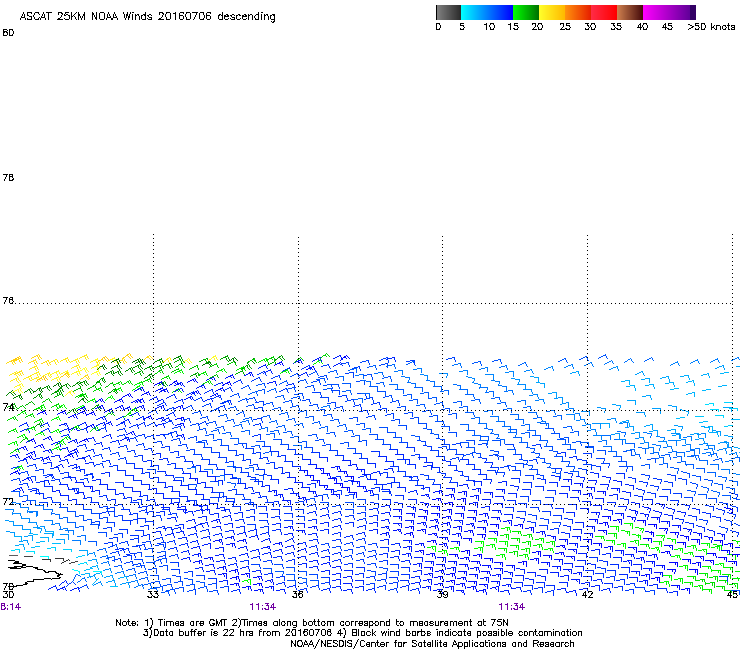The width and height of the screenshot is (740, 650).
Task: Click the purple 11:34 time between longitudes 39 and 42
Action: click(512, 607)
